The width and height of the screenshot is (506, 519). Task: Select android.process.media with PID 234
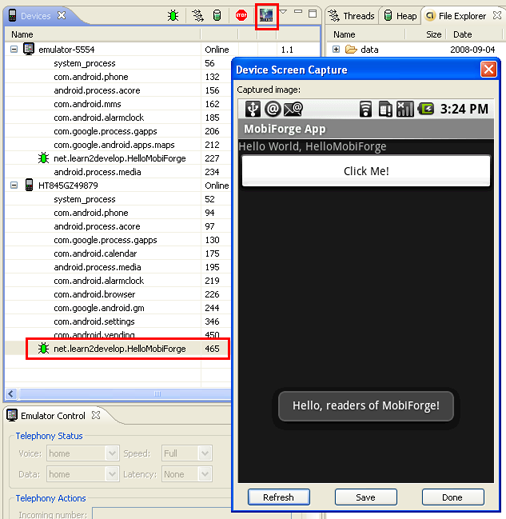click(98, 172)
